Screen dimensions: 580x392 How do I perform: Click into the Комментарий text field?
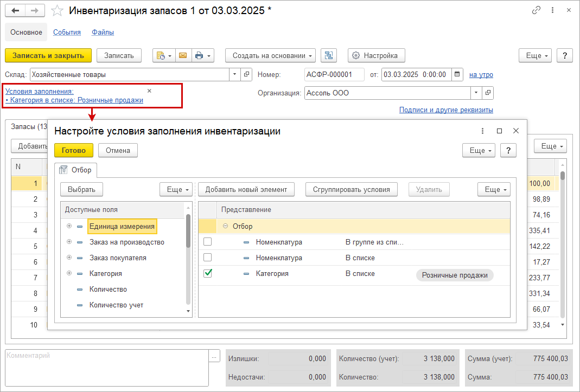107,368
